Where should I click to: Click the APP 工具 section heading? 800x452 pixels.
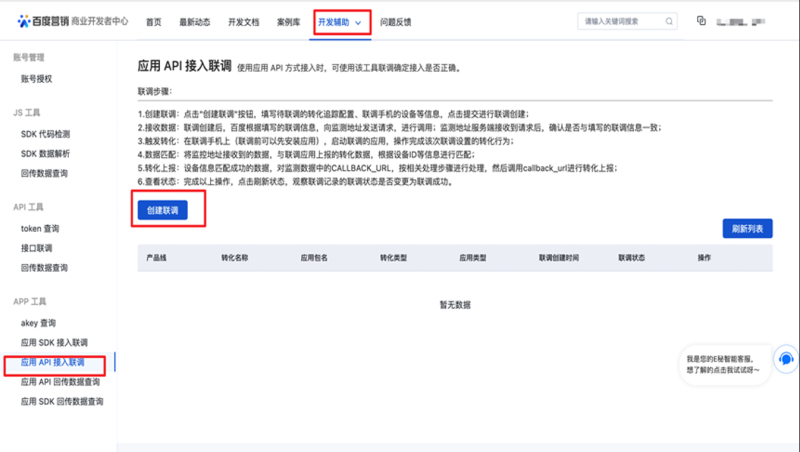30,302
